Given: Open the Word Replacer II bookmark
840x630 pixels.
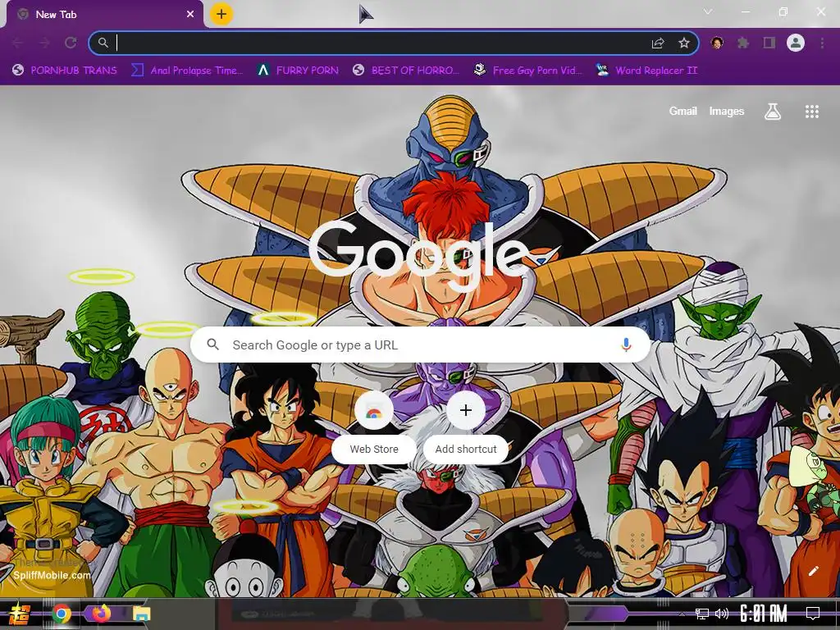Looking at the screenshot, I should point(646,71).
